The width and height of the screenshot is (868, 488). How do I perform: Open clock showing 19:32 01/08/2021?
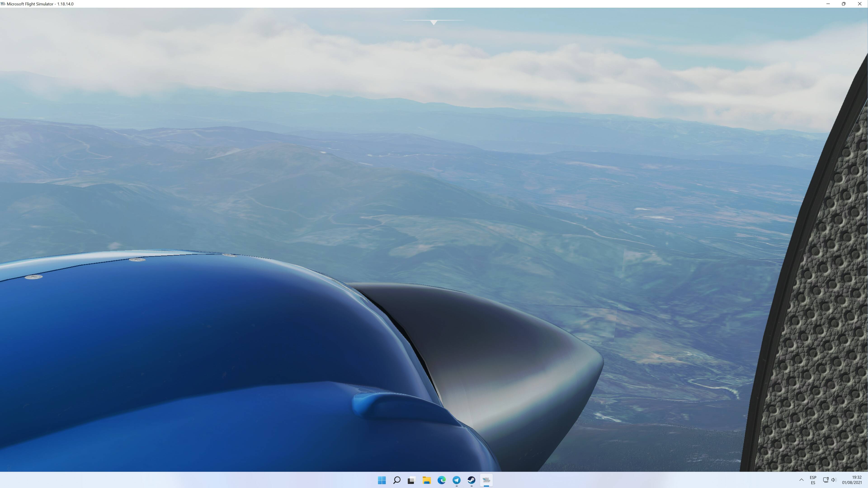(852, 480)
